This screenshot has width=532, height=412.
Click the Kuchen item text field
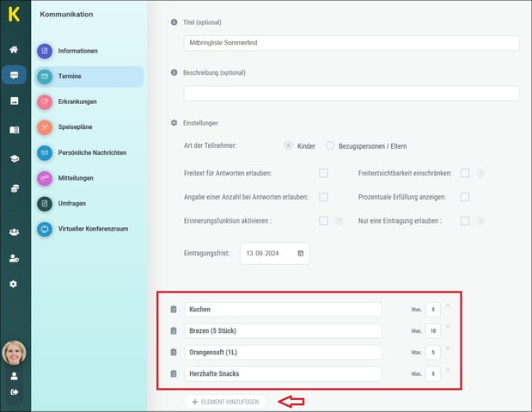(x=284, y=310)
